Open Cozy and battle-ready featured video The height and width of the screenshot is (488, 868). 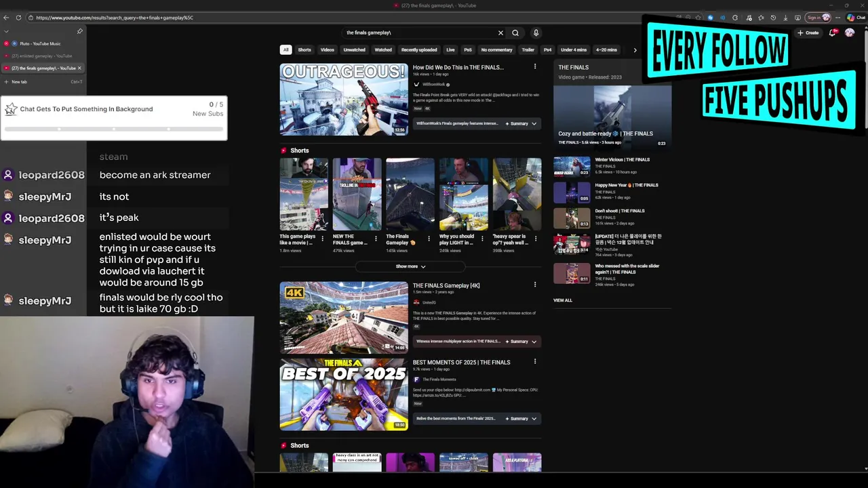click(612, 117)
